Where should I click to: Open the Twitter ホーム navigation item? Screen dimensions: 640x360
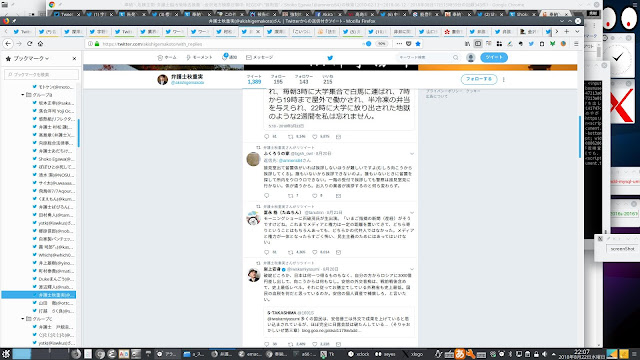click(x=167, y=58)
